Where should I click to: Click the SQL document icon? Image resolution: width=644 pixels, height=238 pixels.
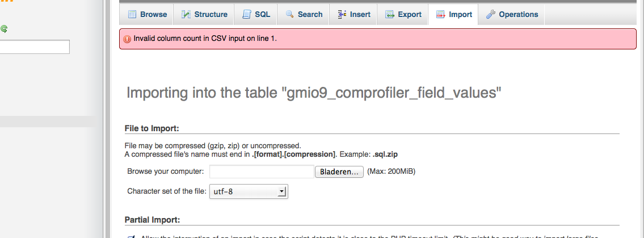click(246, 14)
